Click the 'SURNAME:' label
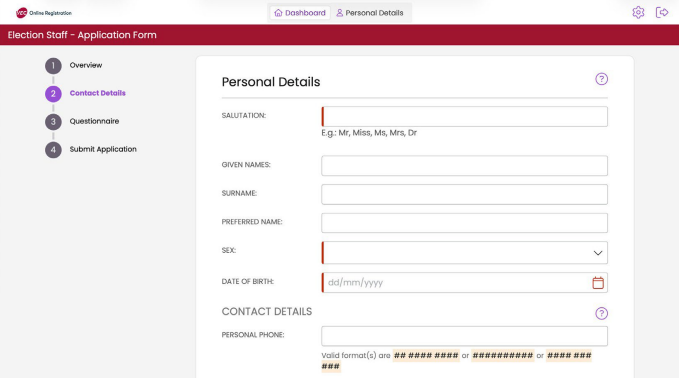Image resolution: width=679 pixels, height=378 pixels. point(239,193)
